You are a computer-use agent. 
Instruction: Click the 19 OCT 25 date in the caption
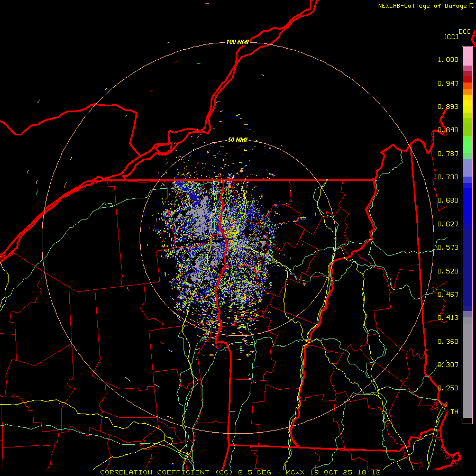(331, 472)
